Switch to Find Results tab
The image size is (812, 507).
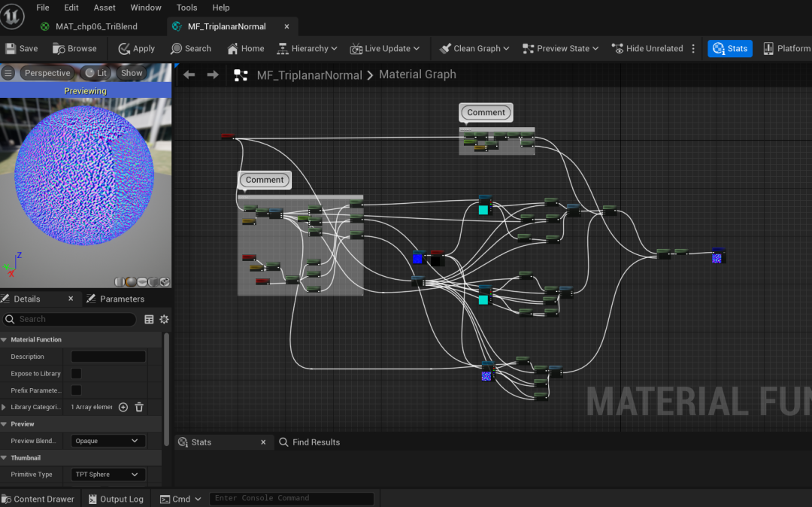(x=310, y=442)
